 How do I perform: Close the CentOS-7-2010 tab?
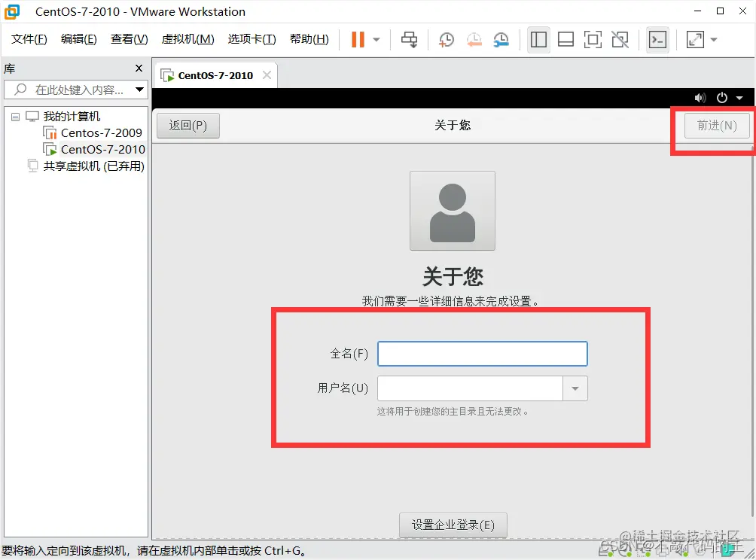[267, 75]
